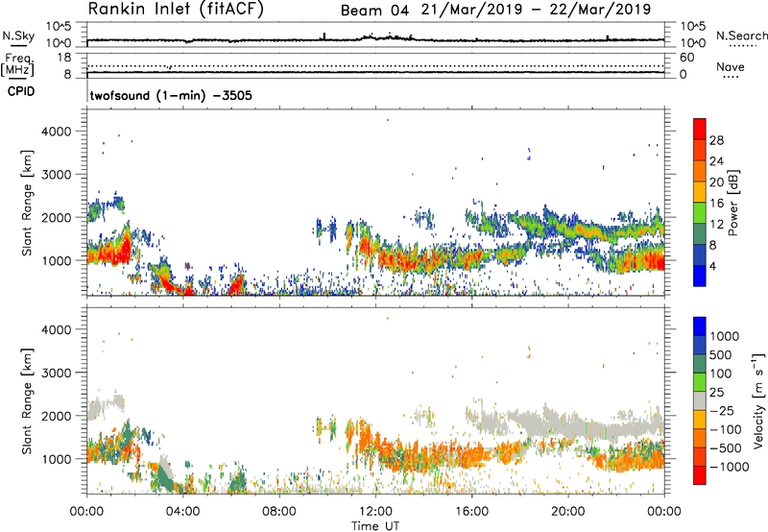Pick the bright blue bottom segment of the power colorbar
The height and width of the screenshot is (532, 768).
700,277
